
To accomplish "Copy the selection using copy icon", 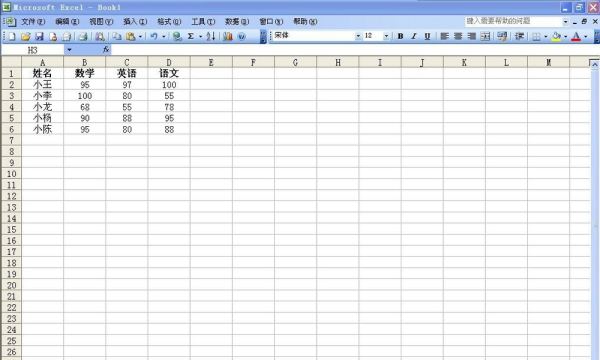I will [117, 36].
